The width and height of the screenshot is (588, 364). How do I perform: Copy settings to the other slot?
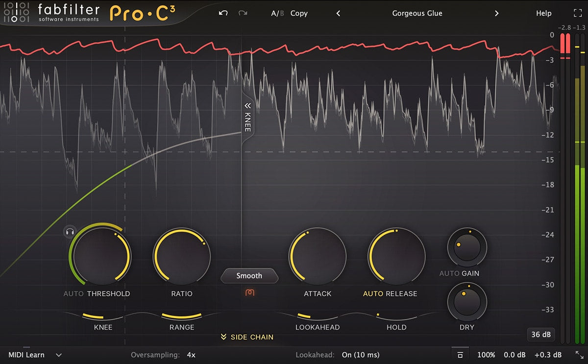click(299, 13)
